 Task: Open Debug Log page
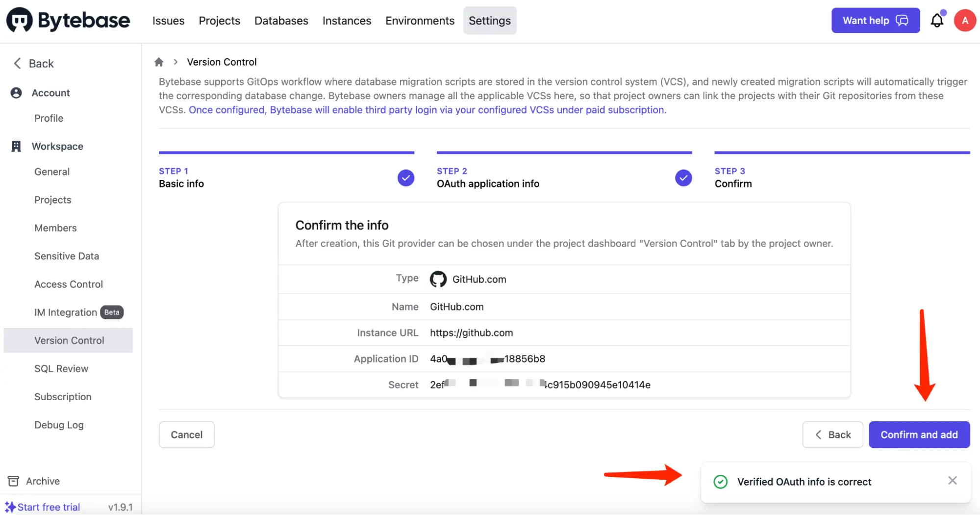[59, 425]
